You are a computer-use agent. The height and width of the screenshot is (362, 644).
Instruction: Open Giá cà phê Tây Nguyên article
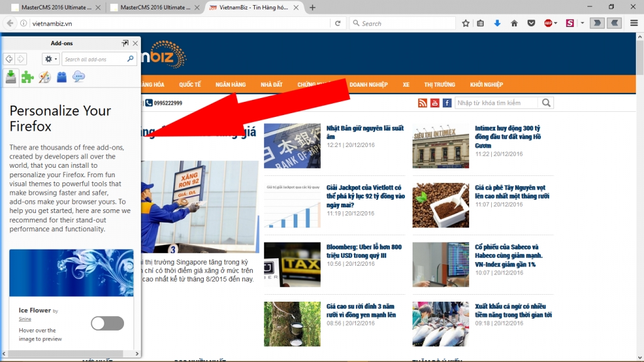[512, 192]
